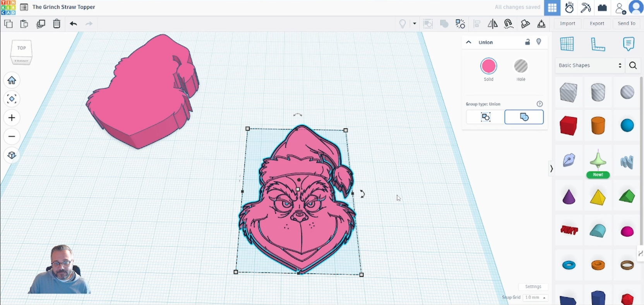The image size is (644, 305).
Task: Open the Send To menu
Action: (626, 24)
